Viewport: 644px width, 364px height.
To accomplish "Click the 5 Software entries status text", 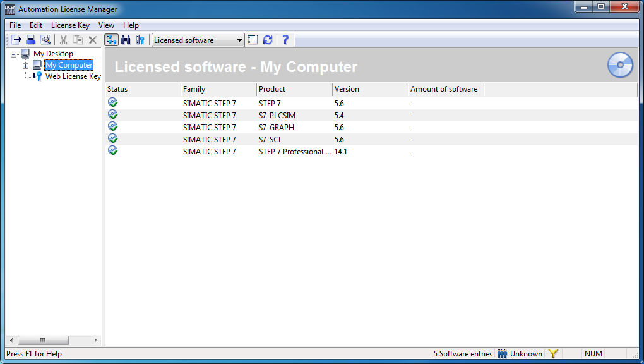I will pos(463,354).
